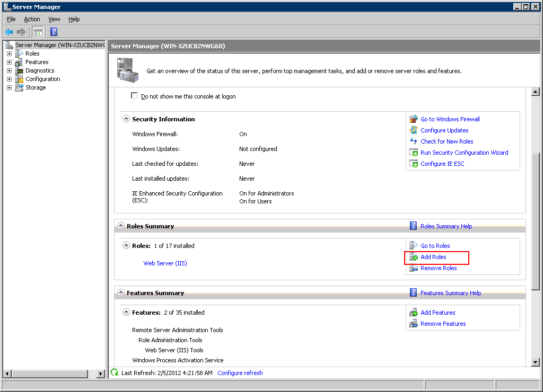
Task: Click the vertical scrollbar down arrow
Action: 535,362
